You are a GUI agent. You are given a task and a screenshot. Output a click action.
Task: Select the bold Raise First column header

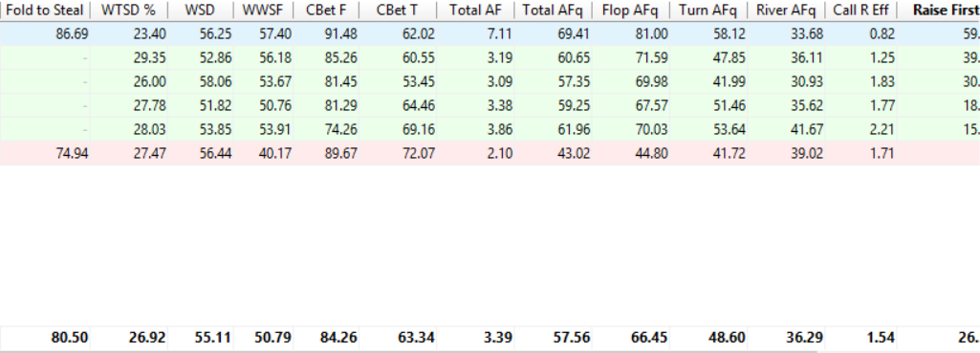(939, 10)
